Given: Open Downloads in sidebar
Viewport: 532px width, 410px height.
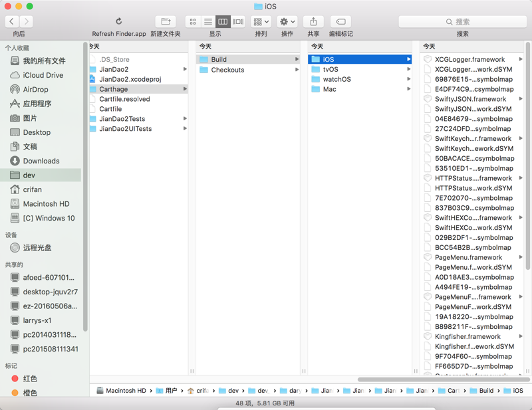Looking at the screenshot, I should point(41,161).
